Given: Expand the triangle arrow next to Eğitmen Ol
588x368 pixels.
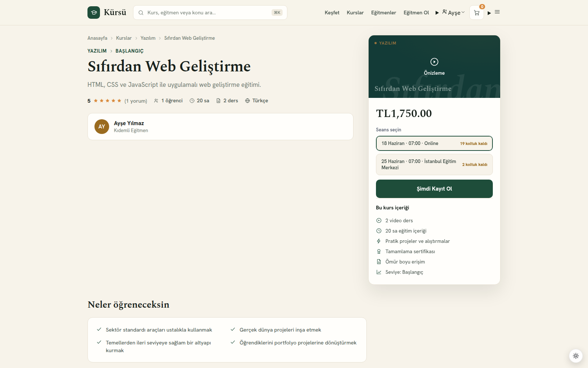Looking at the screenshot, I should click(437, 13).
